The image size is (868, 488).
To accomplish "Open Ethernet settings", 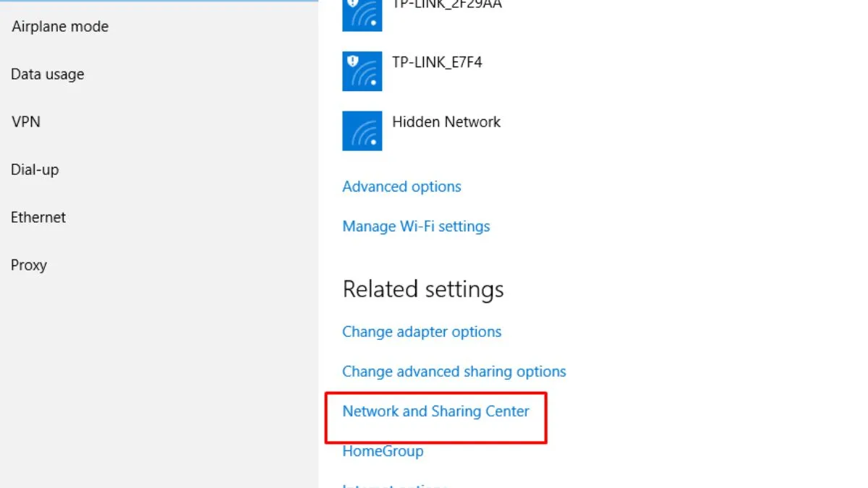I will point(38,217).
